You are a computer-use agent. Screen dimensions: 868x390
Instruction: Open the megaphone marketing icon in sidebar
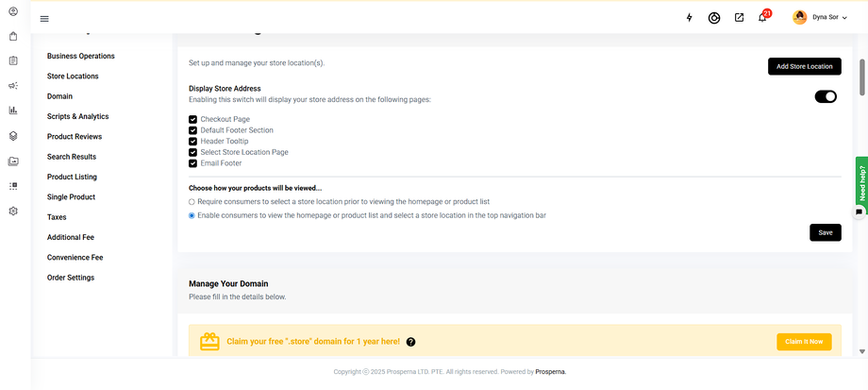point(13,86)
